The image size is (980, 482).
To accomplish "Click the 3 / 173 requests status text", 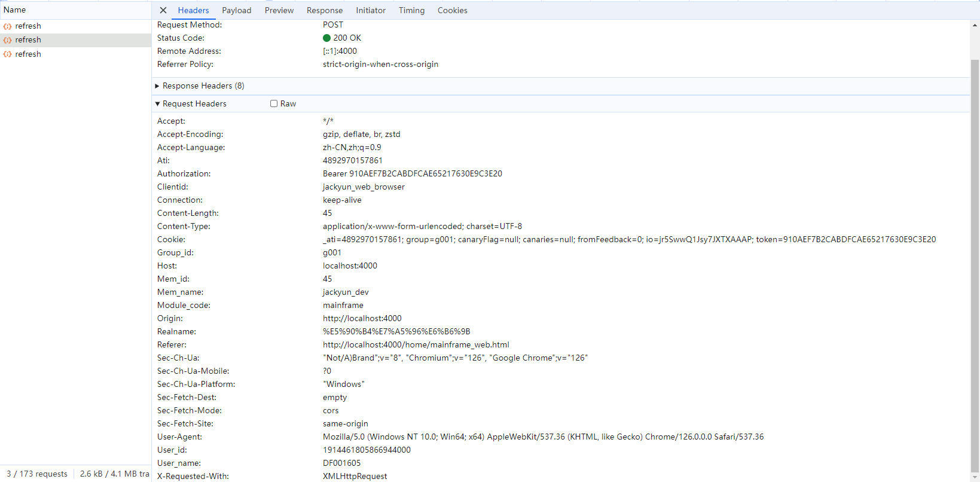I will (x=37, y=474).
